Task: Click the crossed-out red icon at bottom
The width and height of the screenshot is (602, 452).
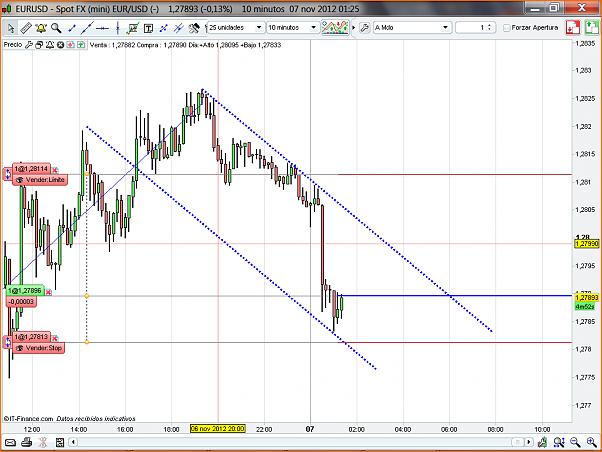Action: (x=43, y=442)
